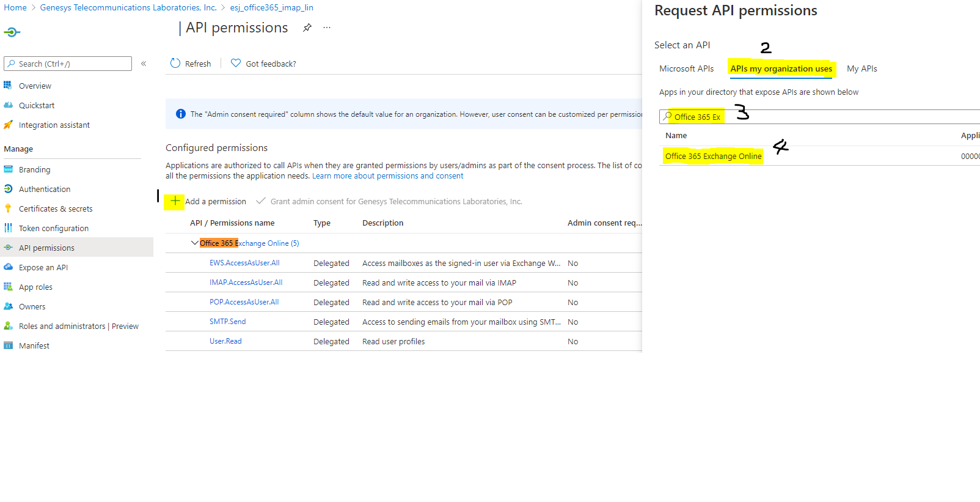Select Office 365 Exchange Online search result
The image size is (980, 502).
713,157
